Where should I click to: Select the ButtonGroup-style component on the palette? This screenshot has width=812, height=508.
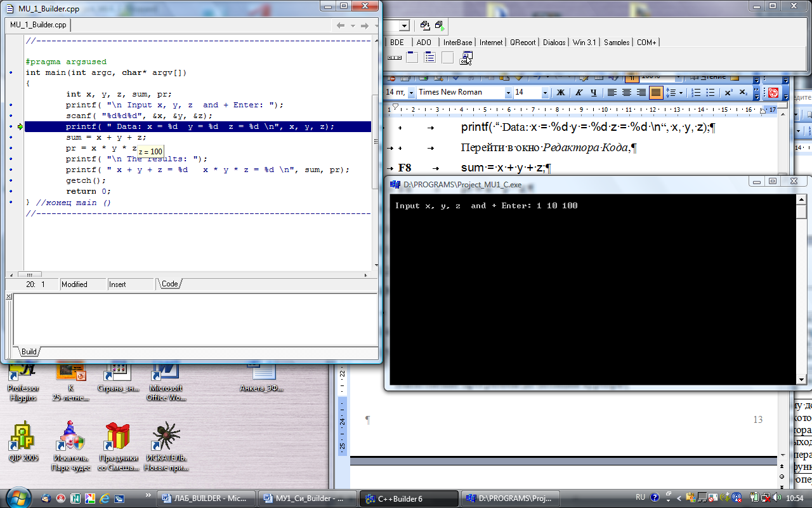coord(395,58)
